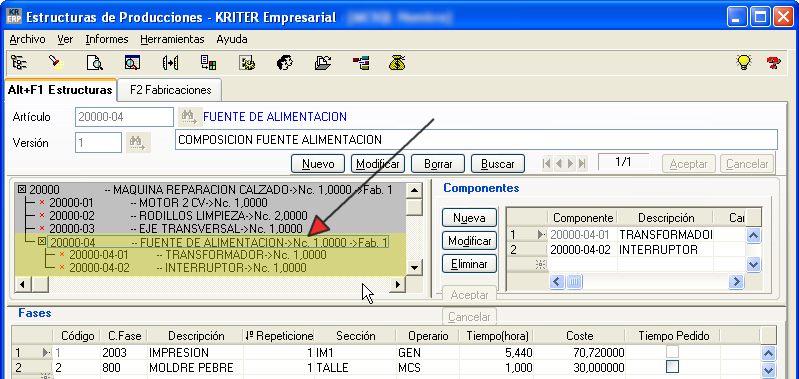
Task: Click the Artículo input field
Action: coord(124,117)
